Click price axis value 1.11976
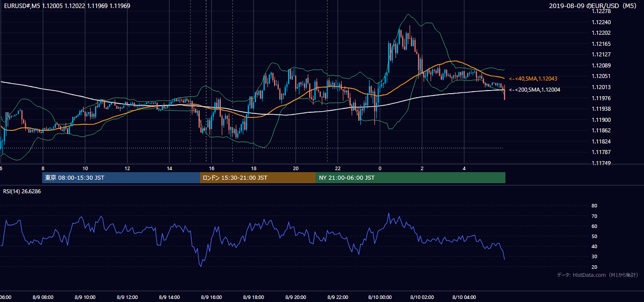Image resolution: width=644 pixels, height=302 pixels. click(x=602, y=98)
